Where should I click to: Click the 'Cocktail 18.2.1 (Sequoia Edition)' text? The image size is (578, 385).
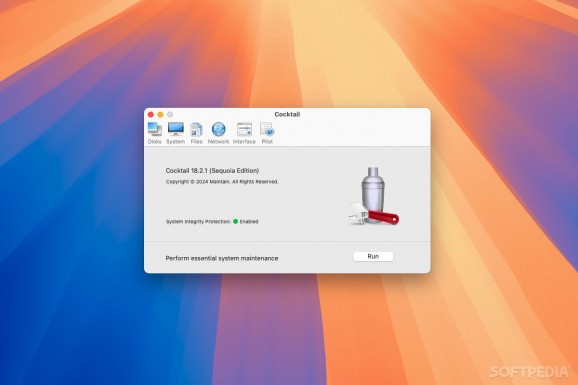pos(212,170)
